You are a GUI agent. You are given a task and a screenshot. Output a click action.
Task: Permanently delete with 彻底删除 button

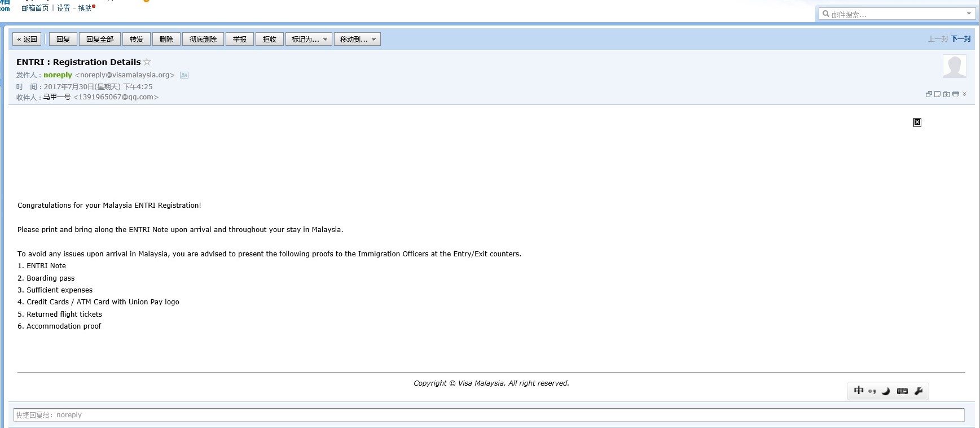pos(203,39)
